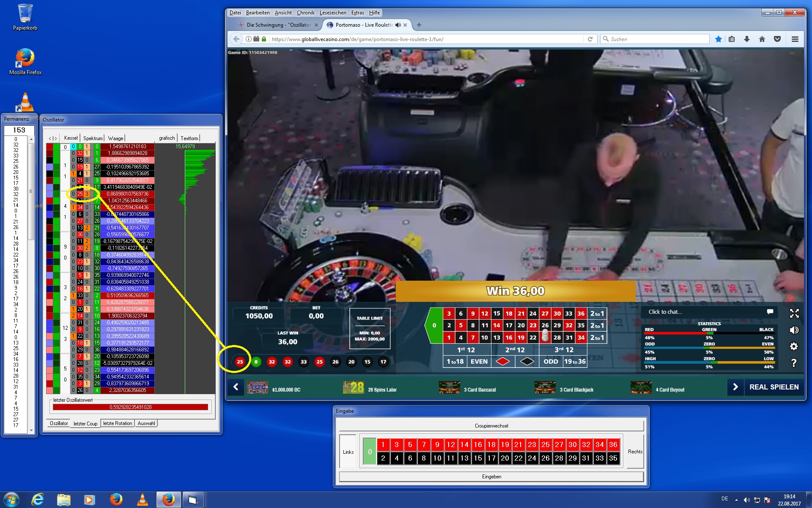Image resolution: width=812 pixels, height=508 pixels.
Task: Bet on the 2nd 12 dozen
Action: 515,350
